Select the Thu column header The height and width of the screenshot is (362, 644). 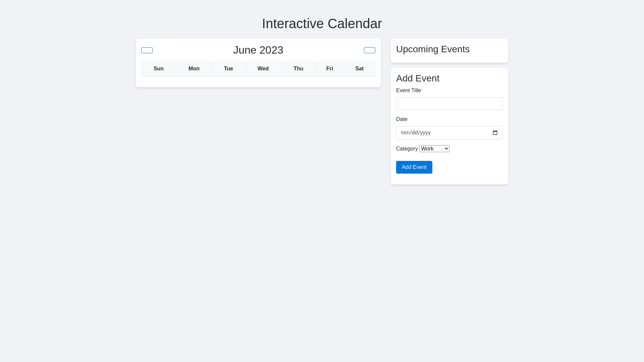(298, 69)
